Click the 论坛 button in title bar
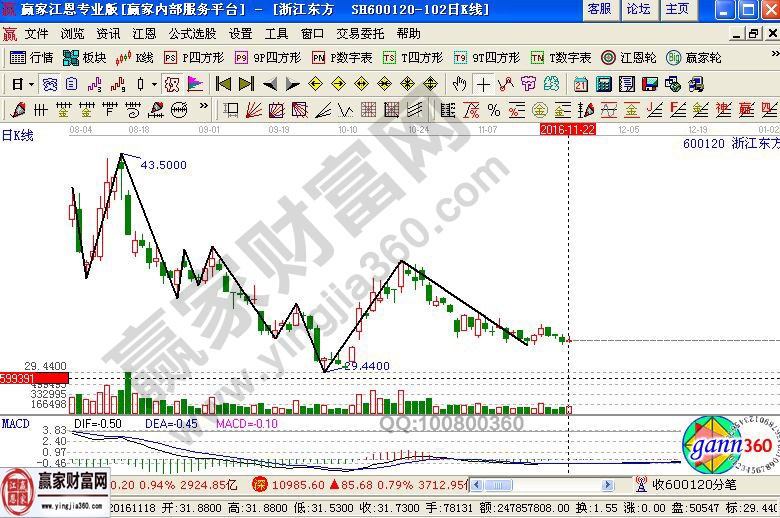Viewport: 780px width, 518px height. pos(638,9)
